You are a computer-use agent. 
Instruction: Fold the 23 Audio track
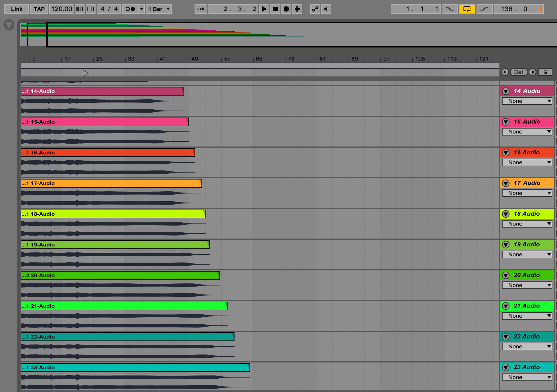(x=506, y=367)
